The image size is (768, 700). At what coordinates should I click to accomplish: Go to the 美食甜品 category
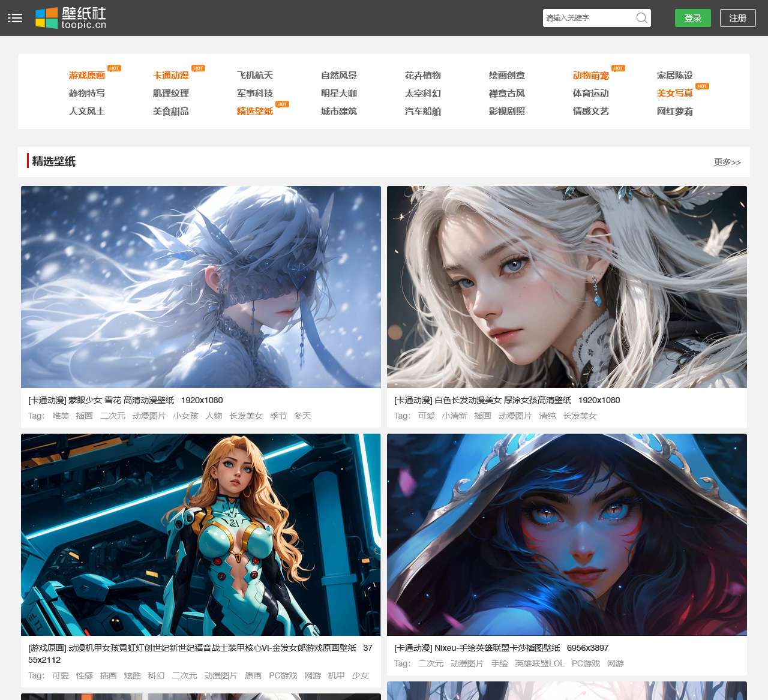171,112
